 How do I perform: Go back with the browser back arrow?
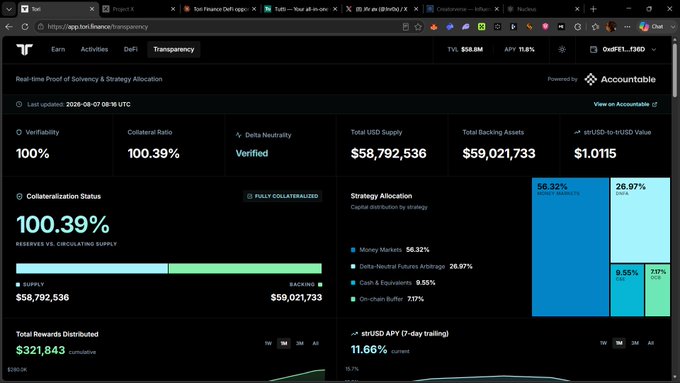click(x=9, y=26)
